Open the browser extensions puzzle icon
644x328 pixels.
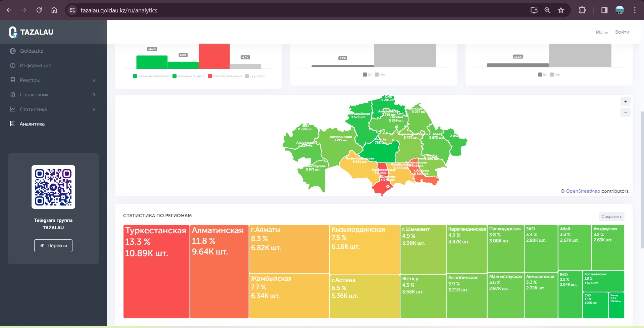582,10
